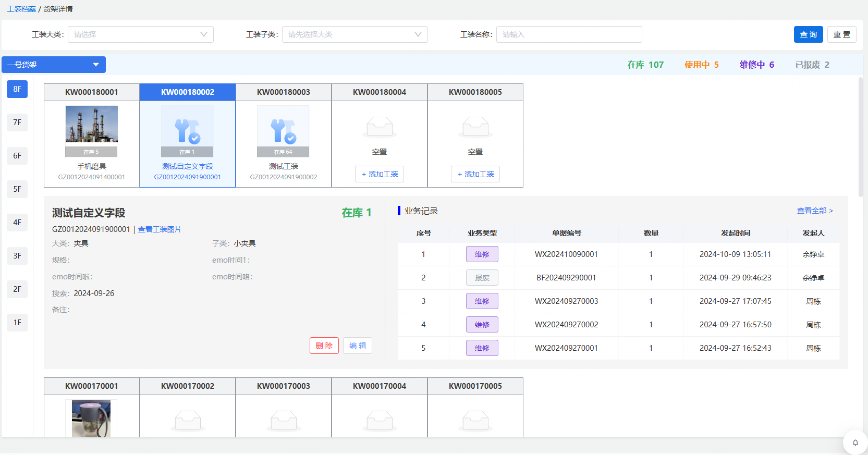Click empty tray icon in KW000180005
The height and width of the screenshot is (455, 868).
(x=475, y=127)
